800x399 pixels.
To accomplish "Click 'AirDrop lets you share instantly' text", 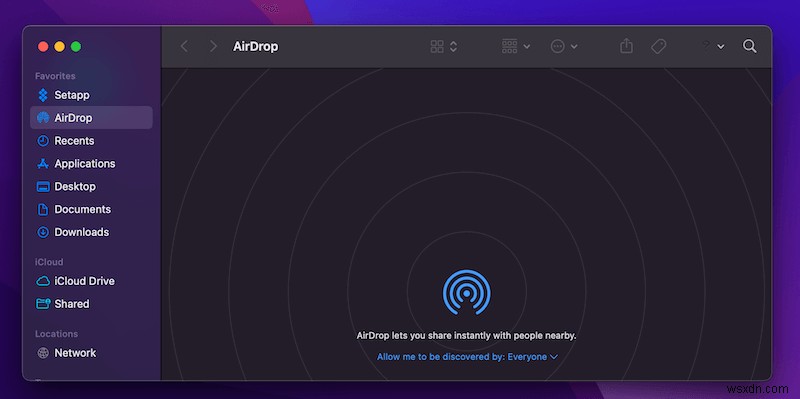I will 466,336.
